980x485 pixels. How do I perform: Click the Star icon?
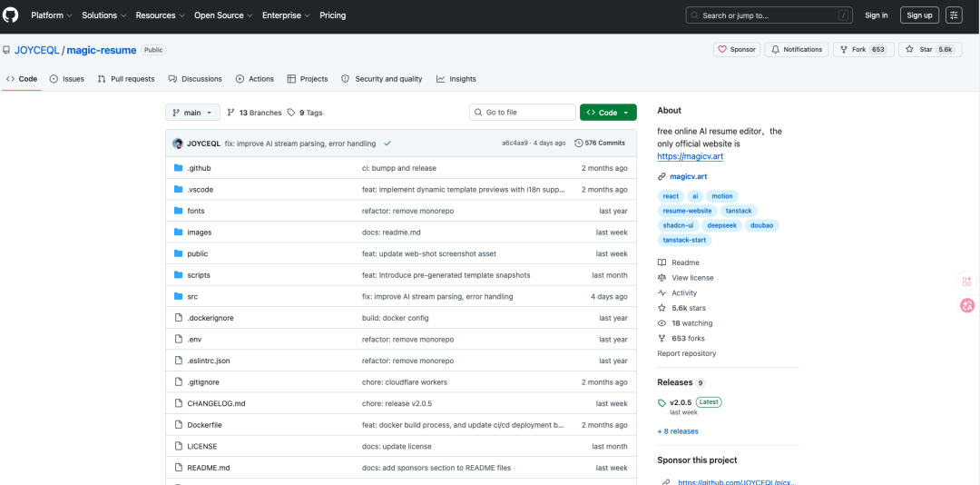[x=909, y=49]
